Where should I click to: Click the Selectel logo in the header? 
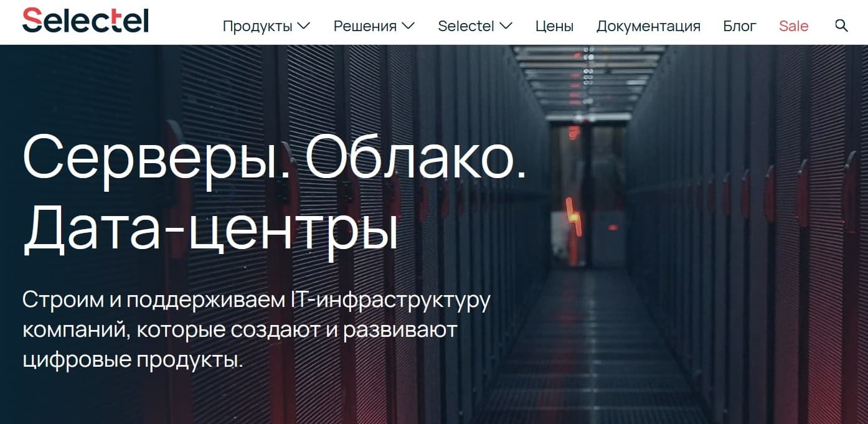85,21
